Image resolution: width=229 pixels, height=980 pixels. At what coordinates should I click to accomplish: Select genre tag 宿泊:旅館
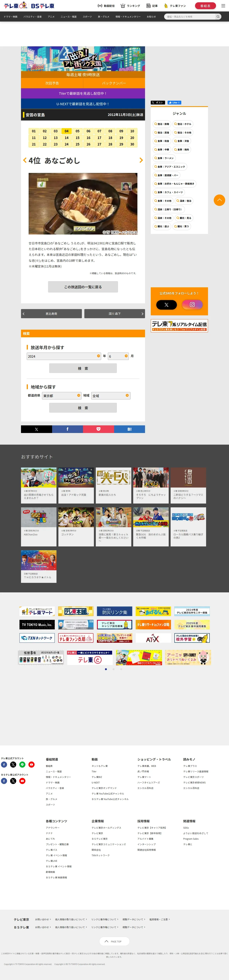coord(162,124)
